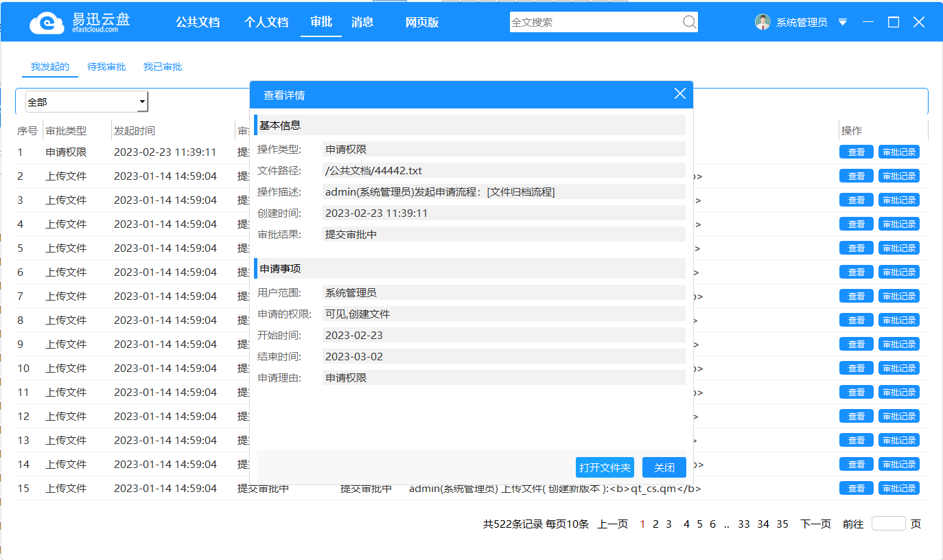The width and height of the screenshot is (943, 560).
Task: Click the 前往 page number input box
Action: click(x=889, y=524)
